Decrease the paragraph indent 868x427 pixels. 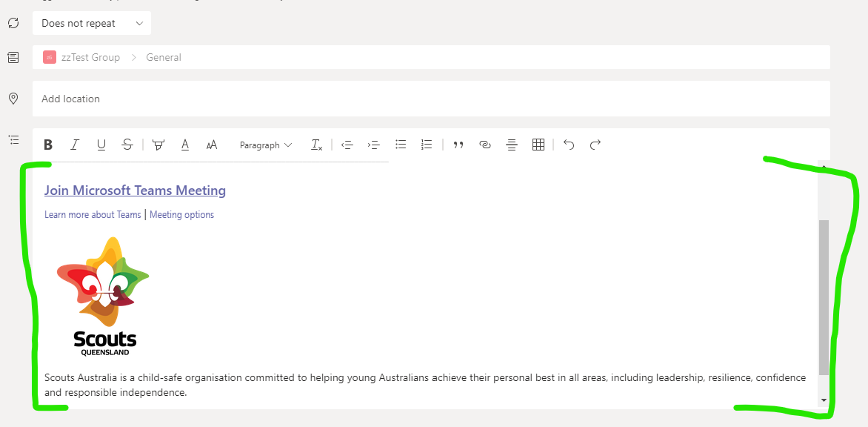tap(347, 145)
